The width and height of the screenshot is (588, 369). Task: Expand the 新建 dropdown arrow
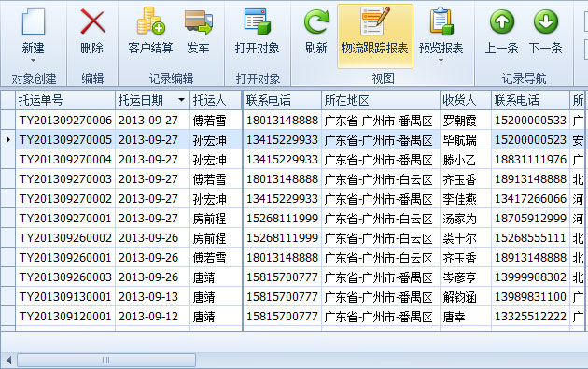click(x=33, y=61)
